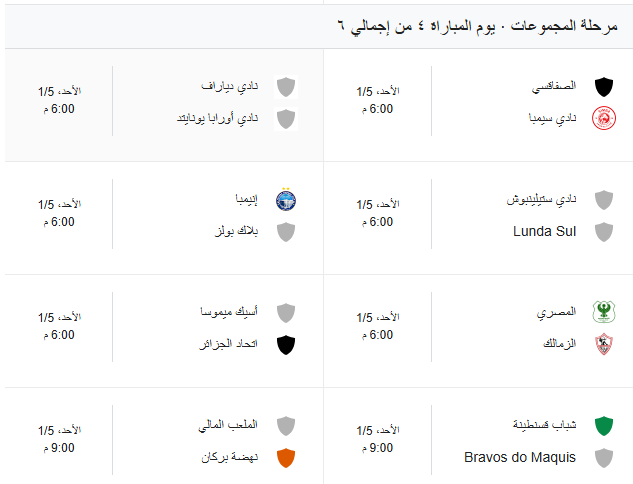This screenshot has width=633, height=484.
Task: Click the Lunda Sul team name
Action: coord(545,232)
